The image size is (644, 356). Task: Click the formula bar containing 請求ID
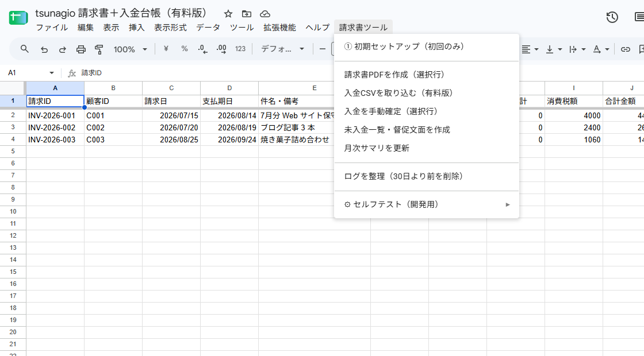pyautogui.click(x=362, y=73)
